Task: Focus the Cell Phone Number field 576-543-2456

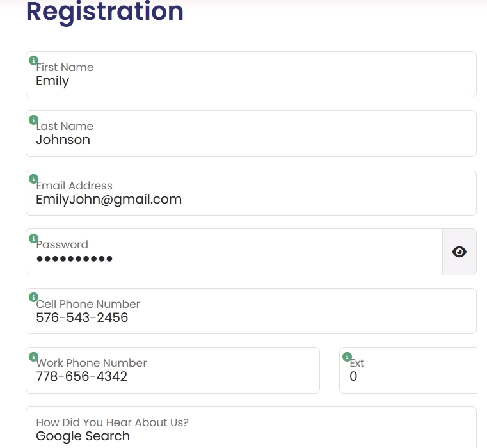Action: [x=251, y=311]
